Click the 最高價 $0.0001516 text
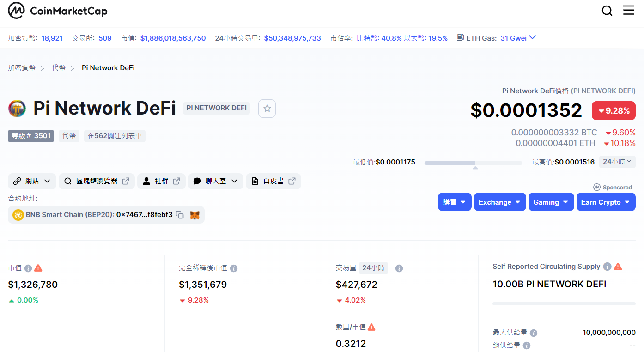The width and height of the screenshot is (644, 352). pyautogui.click(x=564, y=162)
